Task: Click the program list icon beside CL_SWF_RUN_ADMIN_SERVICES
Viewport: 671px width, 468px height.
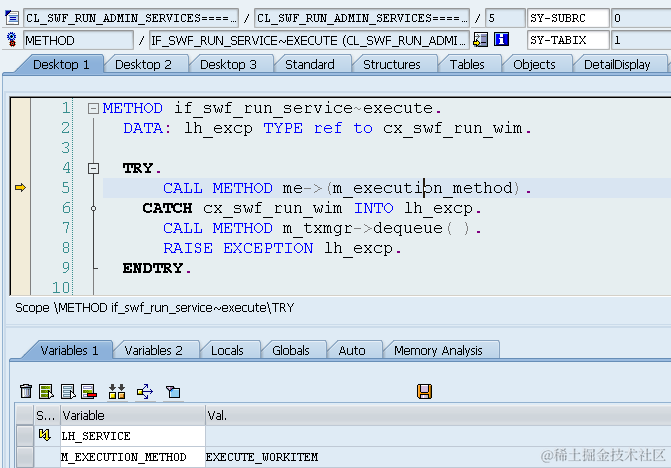Action: tap(12, 18)
